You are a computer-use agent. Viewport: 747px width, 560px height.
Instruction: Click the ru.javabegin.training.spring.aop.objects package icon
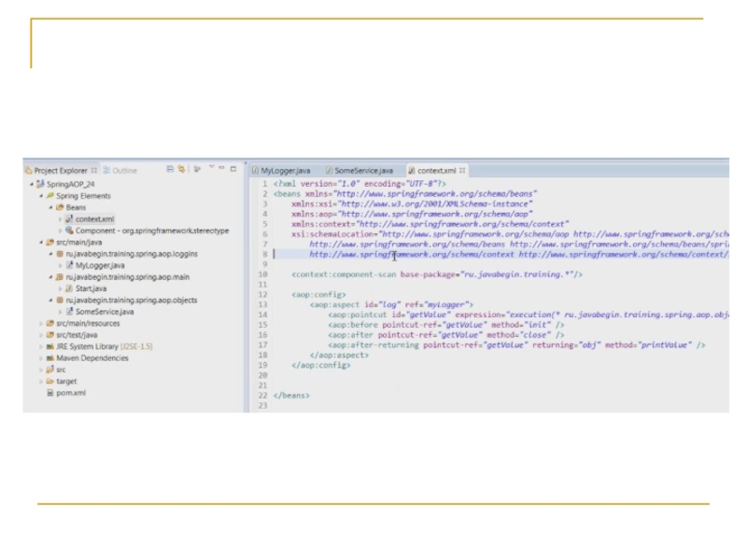click(x=59, y=300)
